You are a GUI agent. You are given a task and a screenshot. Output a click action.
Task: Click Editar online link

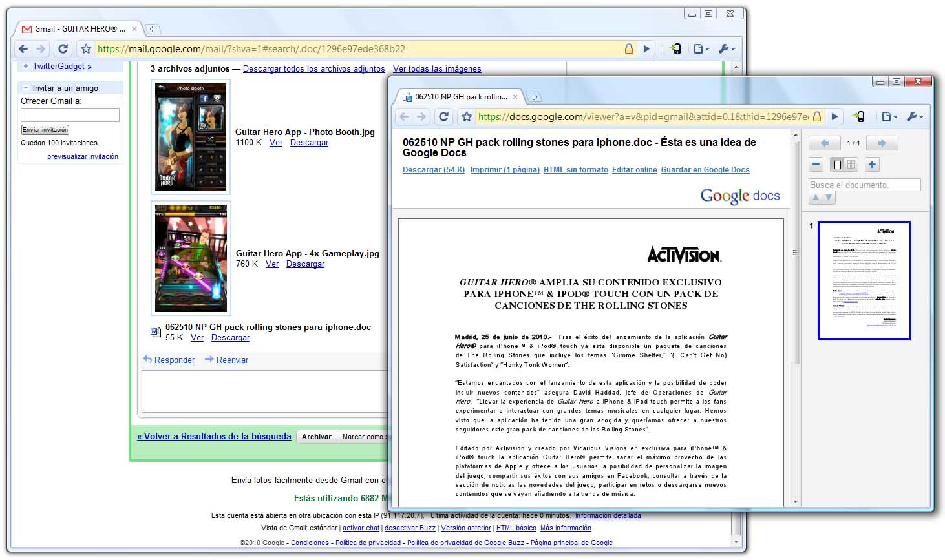point(635,170)
